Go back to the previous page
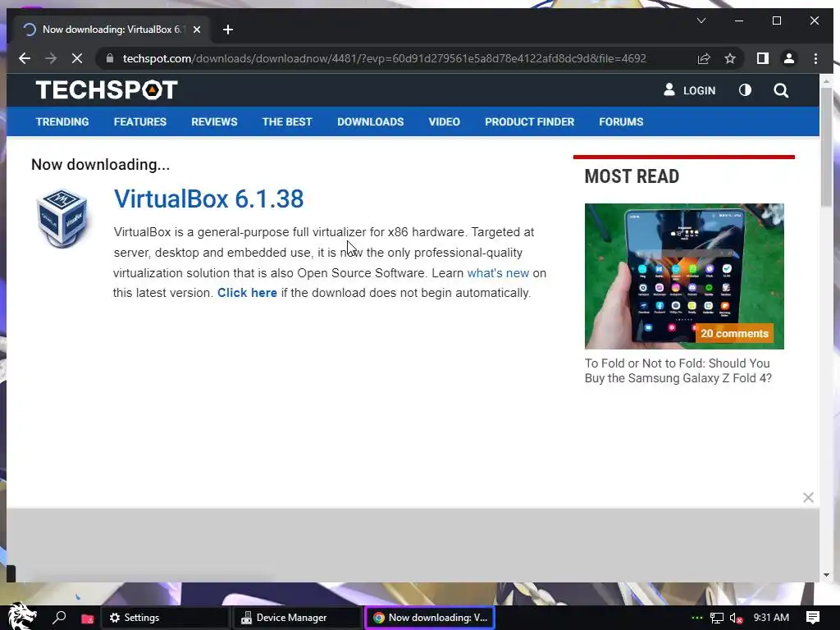This screenshot has height=630, width=840. click(x=25, y=58)
